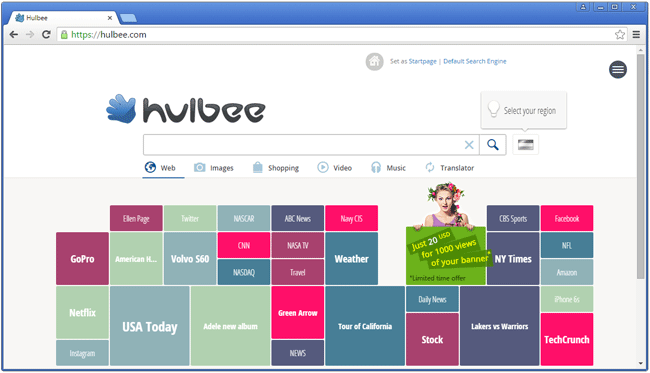Click the browser forward arrow
This screenshot has width=650, height=373.
click(30, 35)
